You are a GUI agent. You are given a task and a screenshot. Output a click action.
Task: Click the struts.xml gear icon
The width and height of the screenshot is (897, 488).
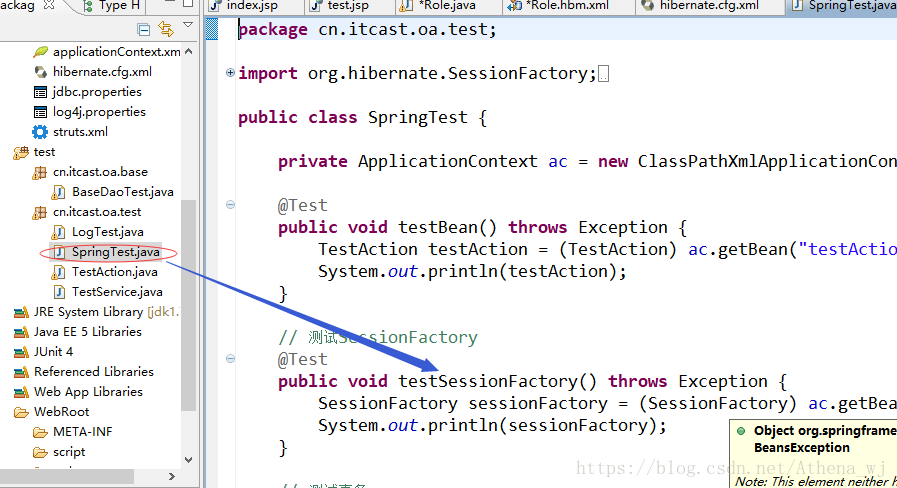point(40,132)
